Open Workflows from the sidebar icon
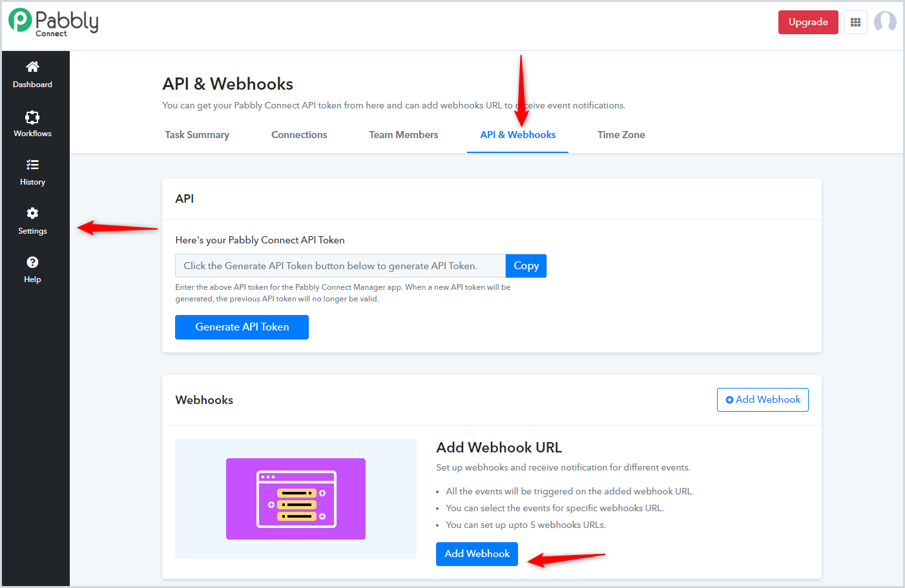This screenshot has height=588, width=905. [32, 117]
